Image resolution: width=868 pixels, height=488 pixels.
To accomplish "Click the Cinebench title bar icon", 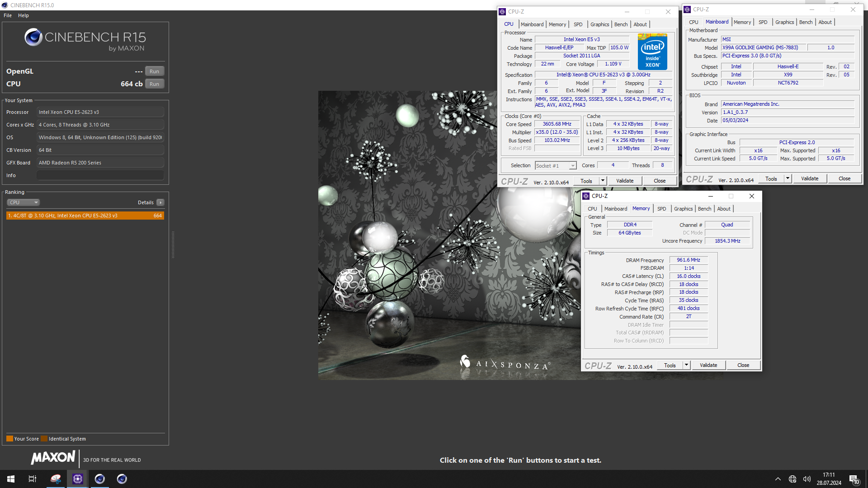I will (5, 5).
